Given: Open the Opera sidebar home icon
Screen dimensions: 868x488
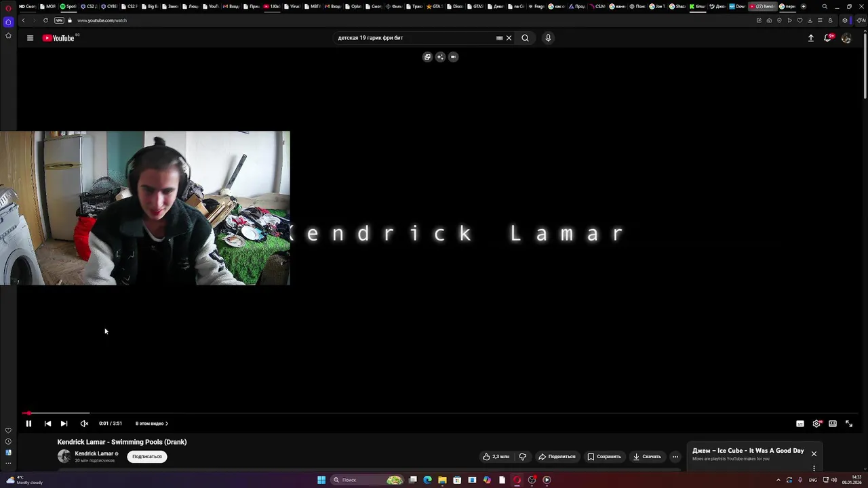Looking at the screenshot, I should click(8, 22).
